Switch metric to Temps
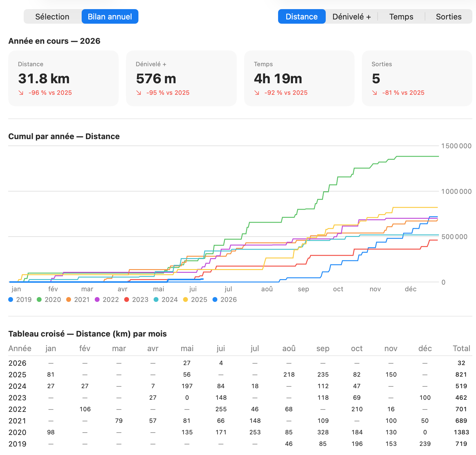 point(401,16)
